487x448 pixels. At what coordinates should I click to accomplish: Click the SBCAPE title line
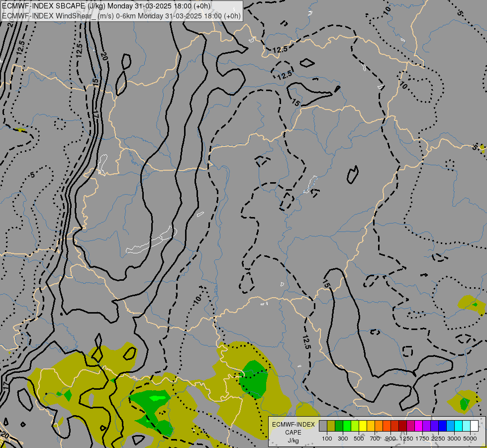(x=106, y=6)
